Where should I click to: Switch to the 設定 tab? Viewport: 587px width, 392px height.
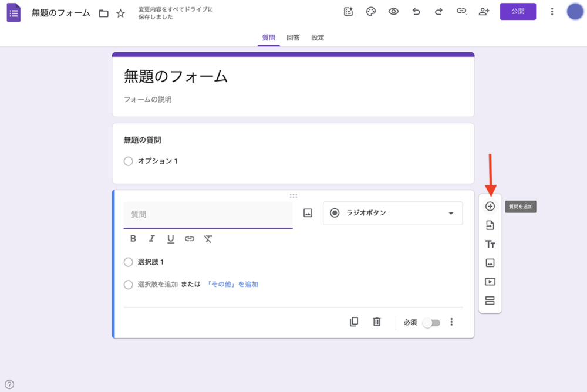point(318,37)
